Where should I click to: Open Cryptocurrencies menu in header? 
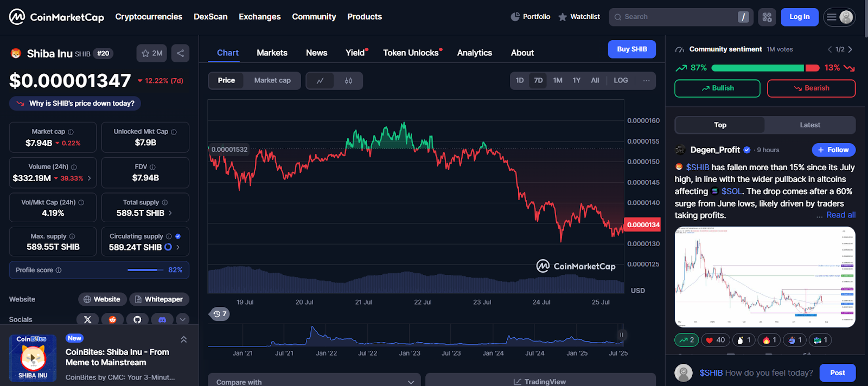coord(149,17)
